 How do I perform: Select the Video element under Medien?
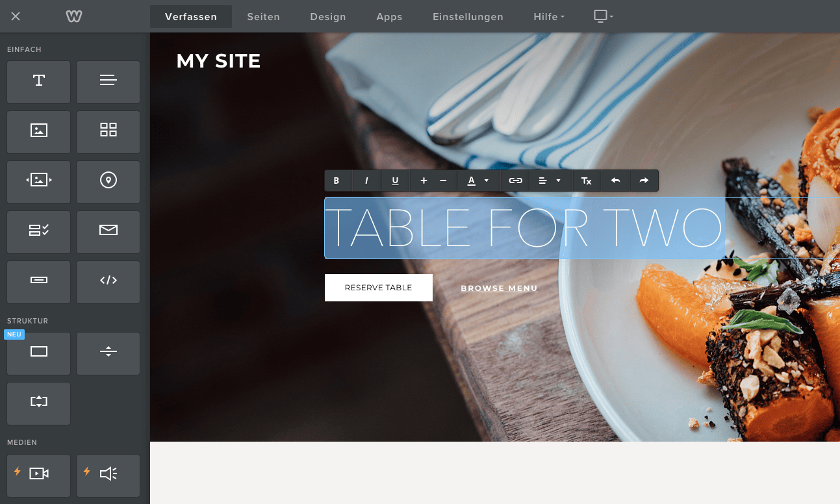pos(38,475)
